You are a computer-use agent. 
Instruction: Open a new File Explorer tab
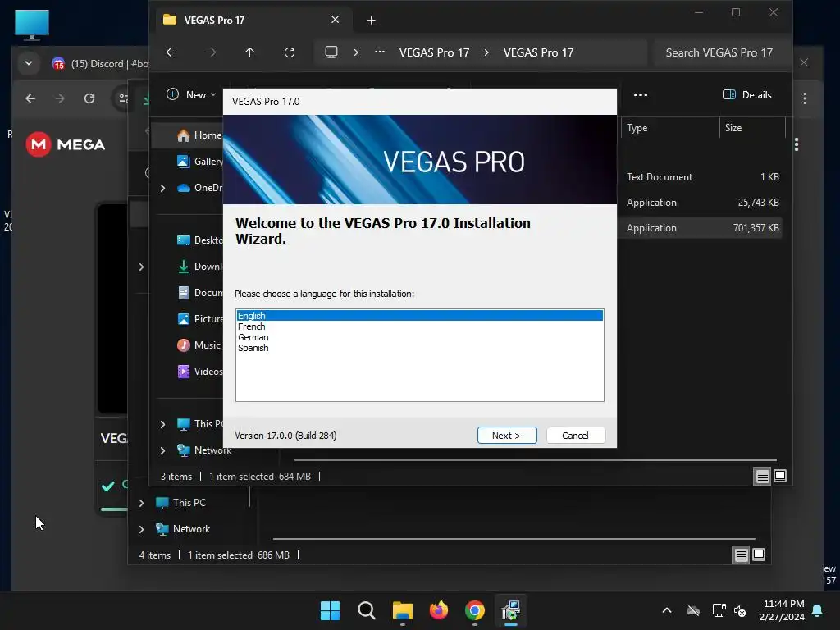(x=372, y=21)
